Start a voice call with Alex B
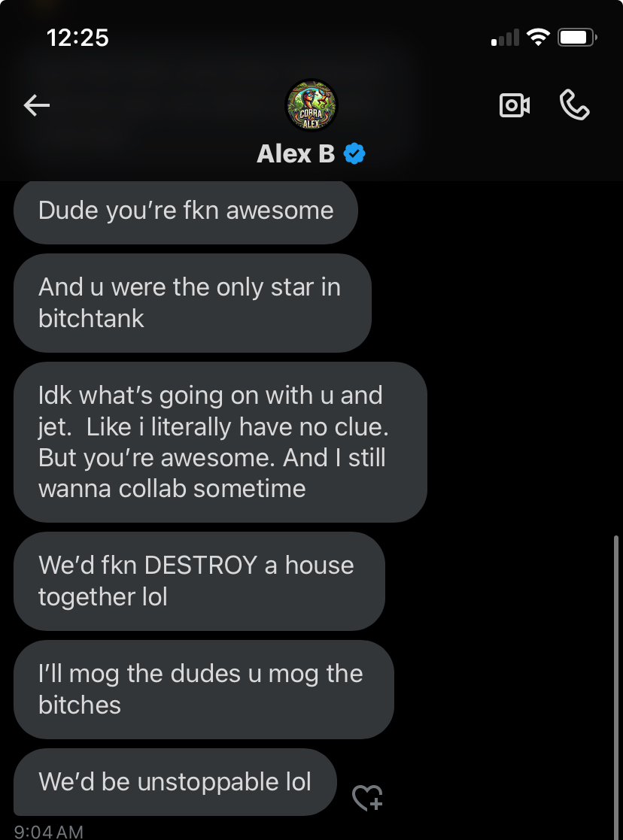This screenshot has height=840, width=623. (x=574, y=105)
